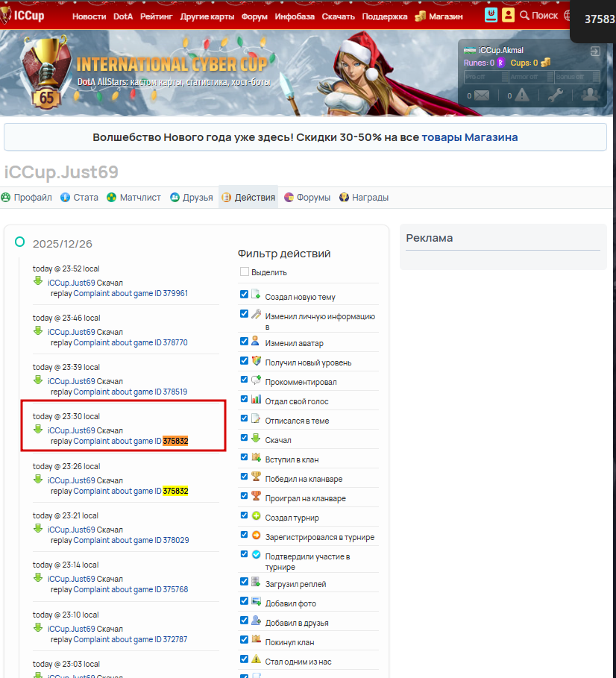Open the Инфобаза menu
This screenshot has width=616, height=678.
pyautogui.click(x=295, y=16)
